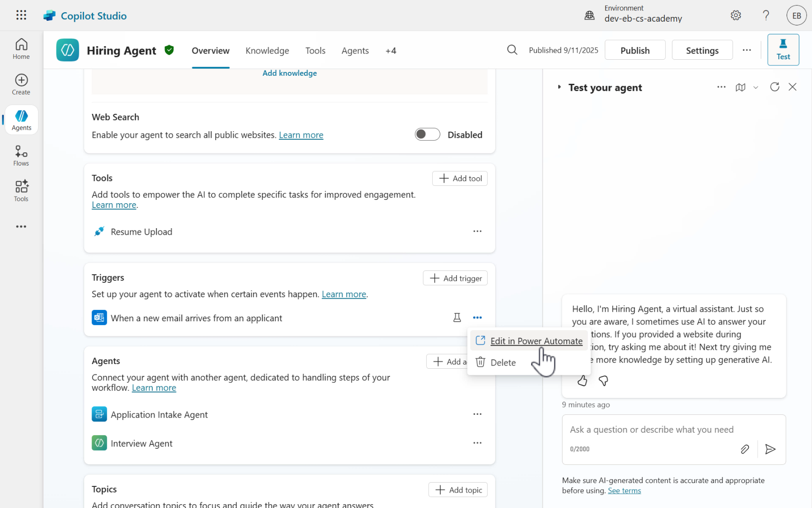
Task: Click the thumbs down feedback icon
Action: coord(603,381)
